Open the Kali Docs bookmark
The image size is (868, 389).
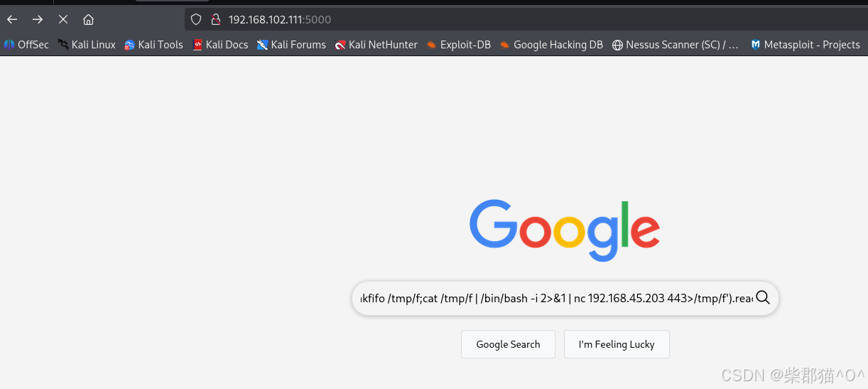tap(220, 45)
